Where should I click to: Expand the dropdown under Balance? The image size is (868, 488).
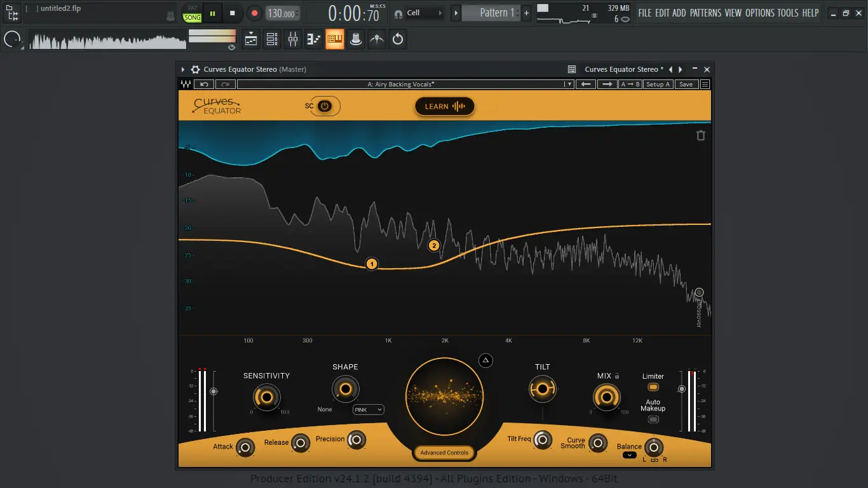(629, 455)
